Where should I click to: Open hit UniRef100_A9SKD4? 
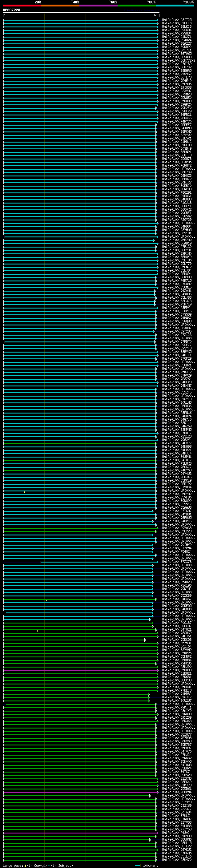coord(177,30)
